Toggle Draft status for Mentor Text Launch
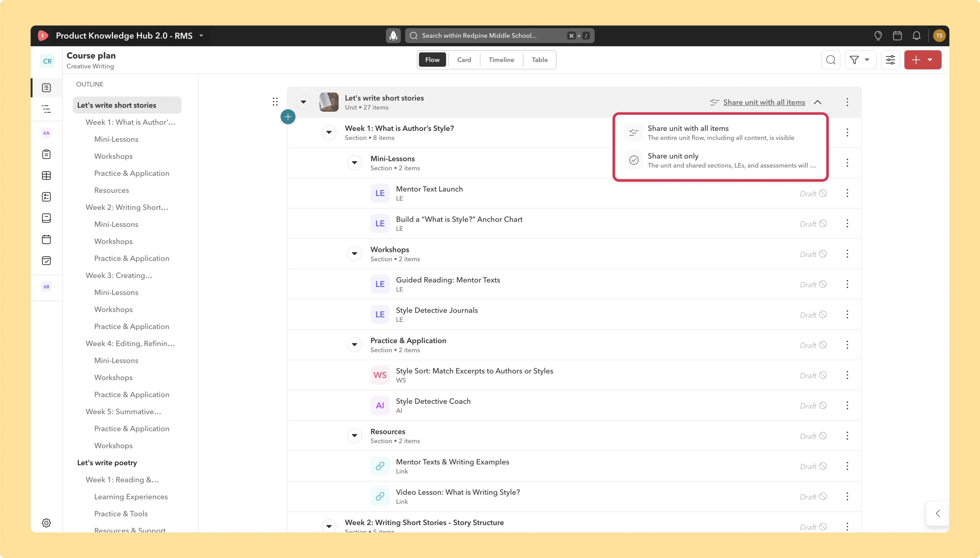The image size is (980, 558). [x=813, y=194]
